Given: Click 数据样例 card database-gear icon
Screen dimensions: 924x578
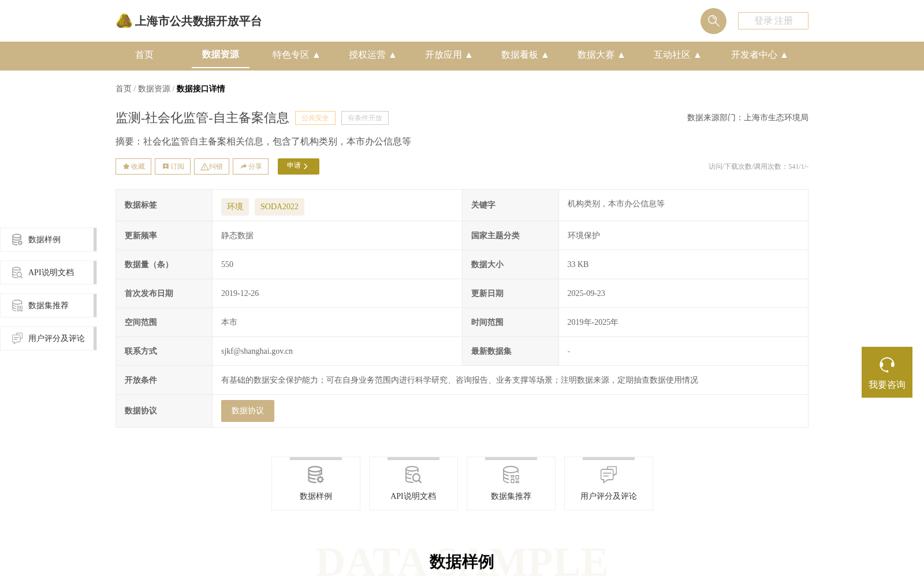Looking at the screenshot, I should pos(316,475).
